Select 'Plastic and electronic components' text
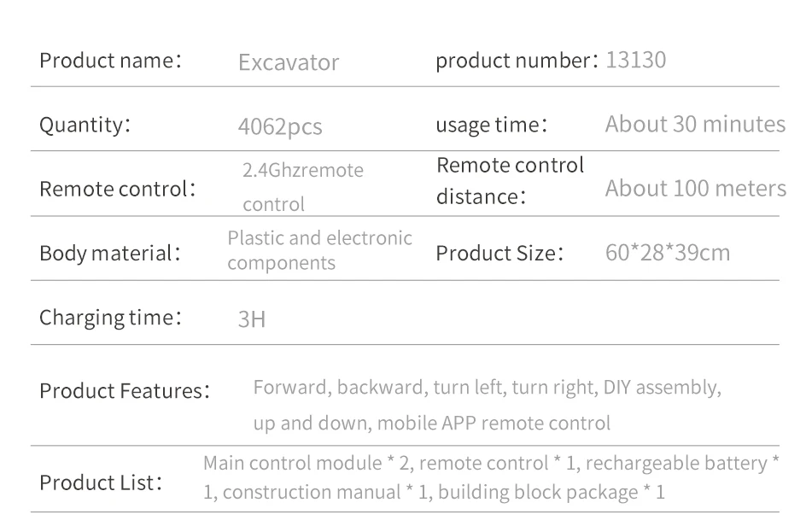Screen dimensions: 806x532 coord(319,250)
